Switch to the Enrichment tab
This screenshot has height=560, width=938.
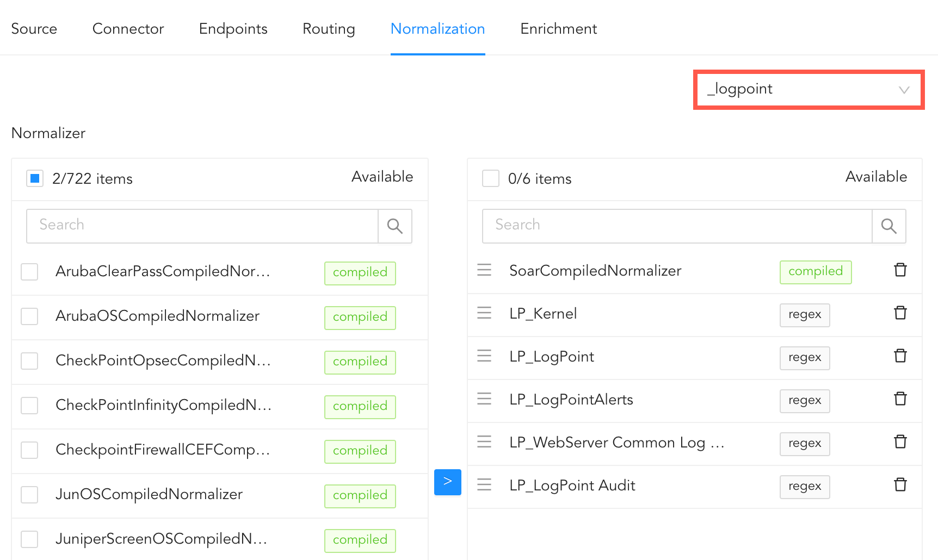[558, 29]
